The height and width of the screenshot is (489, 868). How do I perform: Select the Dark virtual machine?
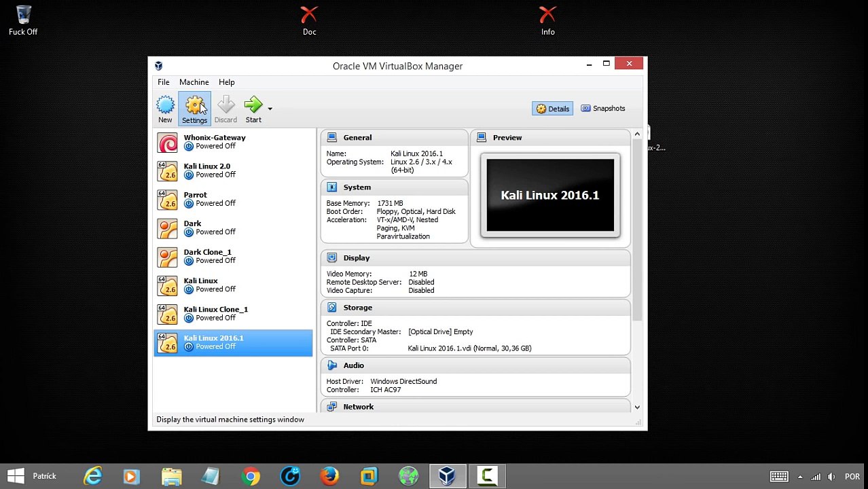233,228
